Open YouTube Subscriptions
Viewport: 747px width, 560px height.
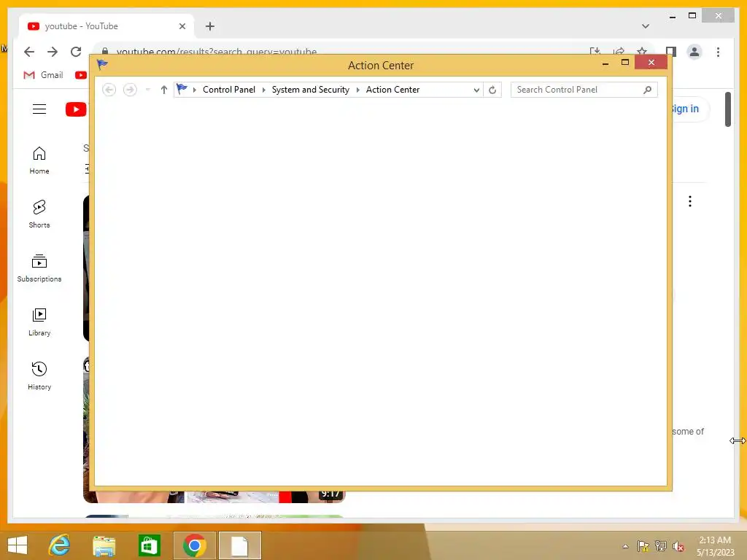point(39,268)
